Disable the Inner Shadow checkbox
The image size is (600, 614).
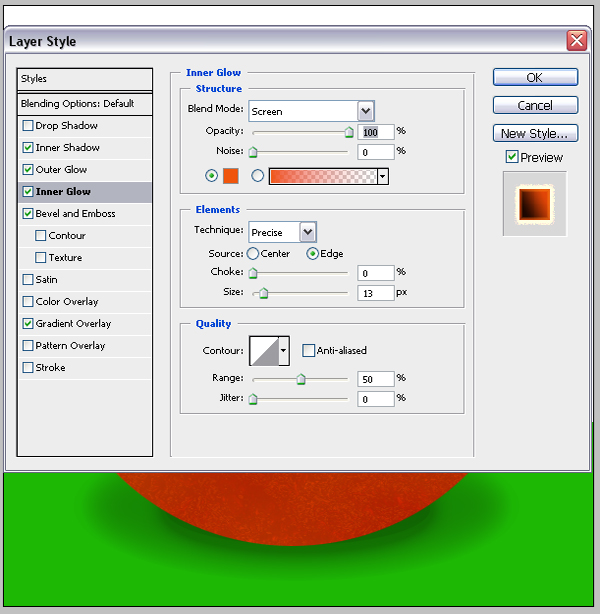28,148
